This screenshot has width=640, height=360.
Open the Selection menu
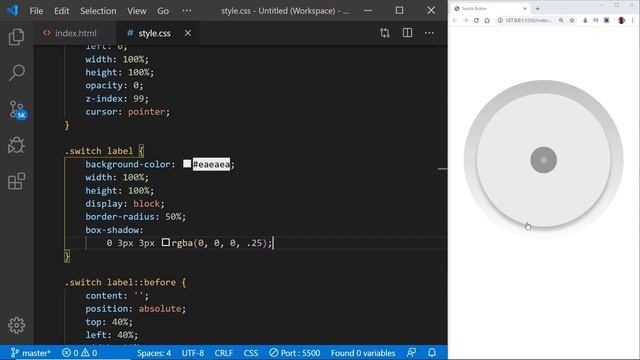point(98,11)
